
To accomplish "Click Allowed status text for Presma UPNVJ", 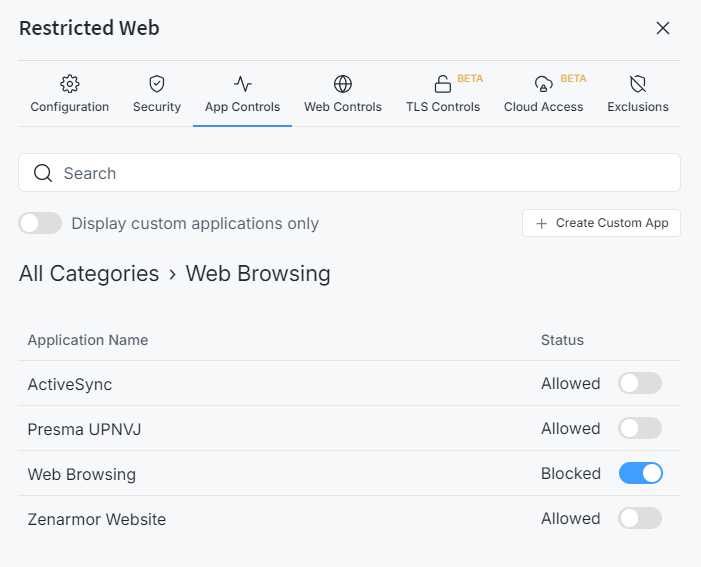I will pyautogui.click(x=570, y=429).
